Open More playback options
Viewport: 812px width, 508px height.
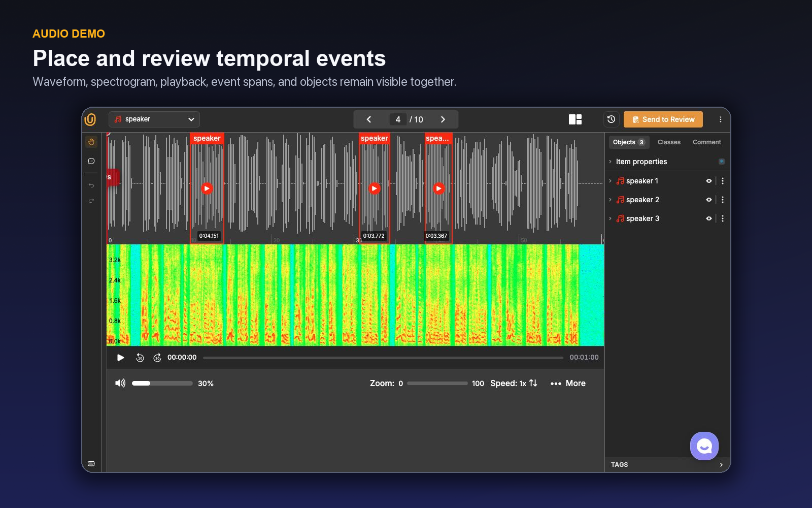coord(568,384)
